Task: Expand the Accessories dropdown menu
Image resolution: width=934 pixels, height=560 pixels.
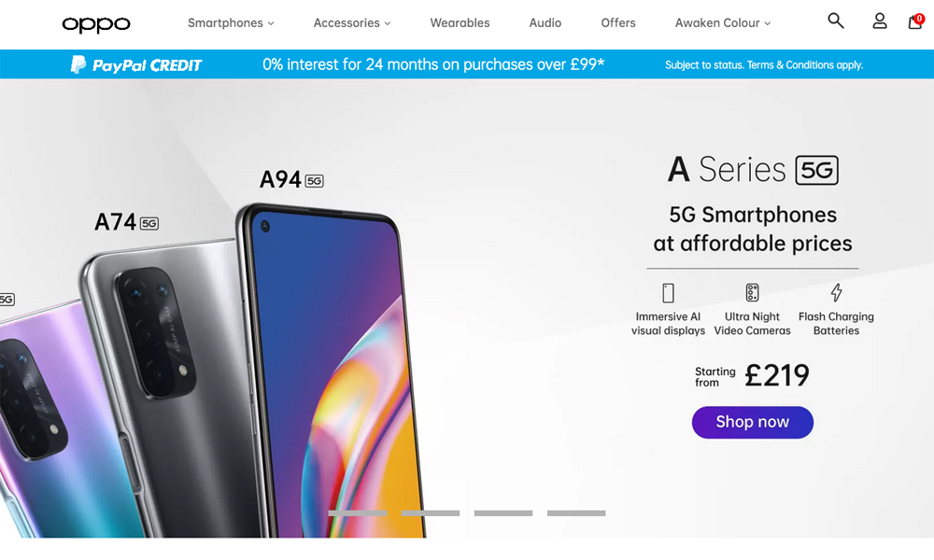Action: pyautogui.click(x=352, y=23)
